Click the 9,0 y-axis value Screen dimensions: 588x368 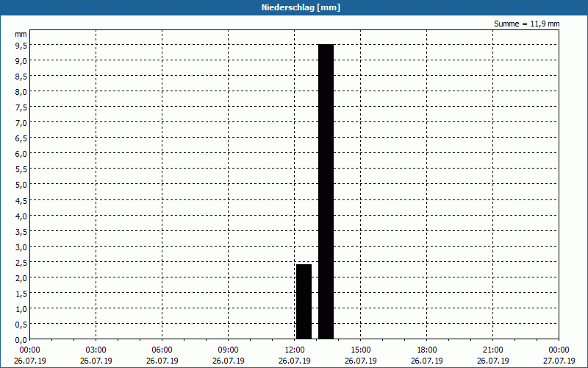(21, 61)
